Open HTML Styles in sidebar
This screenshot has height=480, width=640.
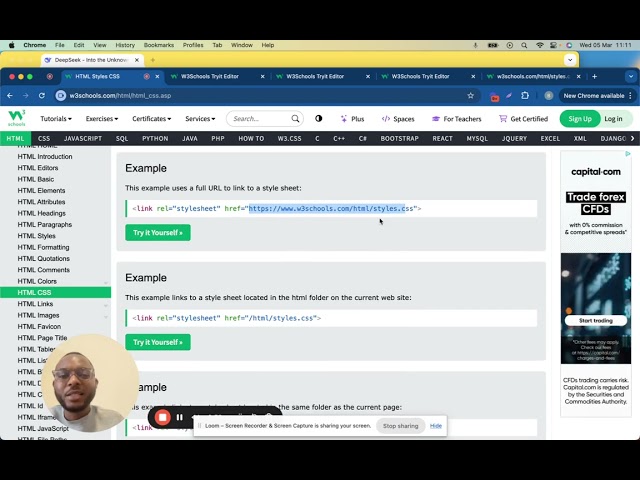(36, 236)
